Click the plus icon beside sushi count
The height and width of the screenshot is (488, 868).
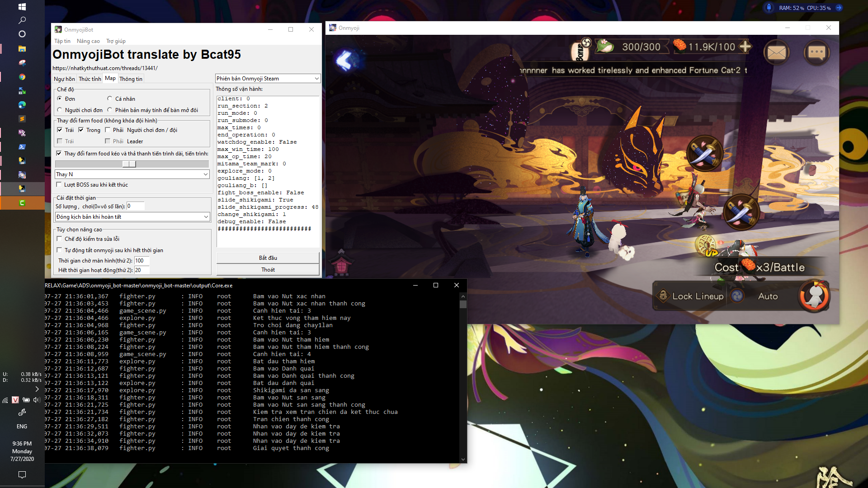tap(745, 47)
